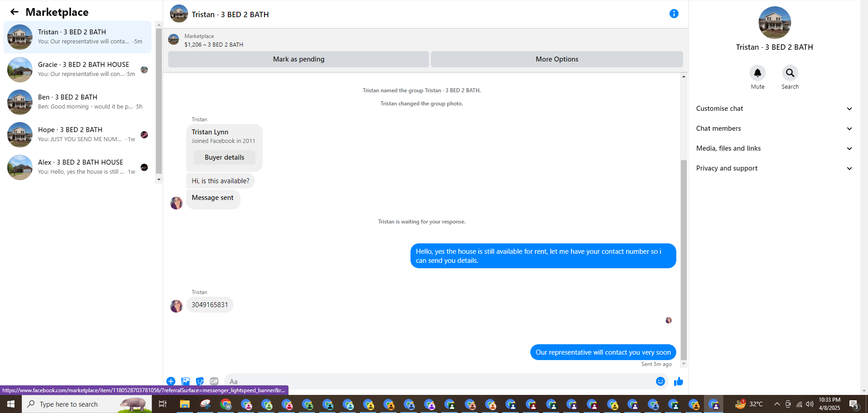This screenshot has height=413, width=868.
Task: Choose a sticker from the sticker icon
Action: (x=200, y=381)
